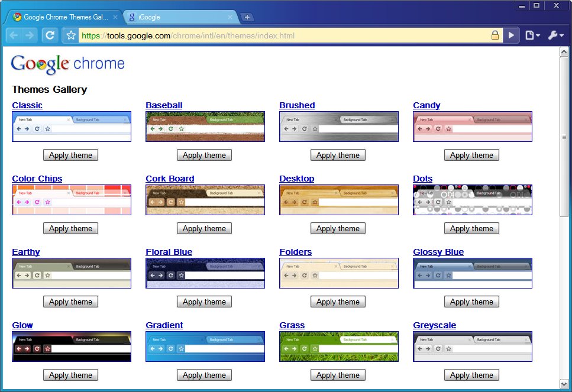
Task: Click the vertical scrollbar thumb
Action: (x=564, y=137)
